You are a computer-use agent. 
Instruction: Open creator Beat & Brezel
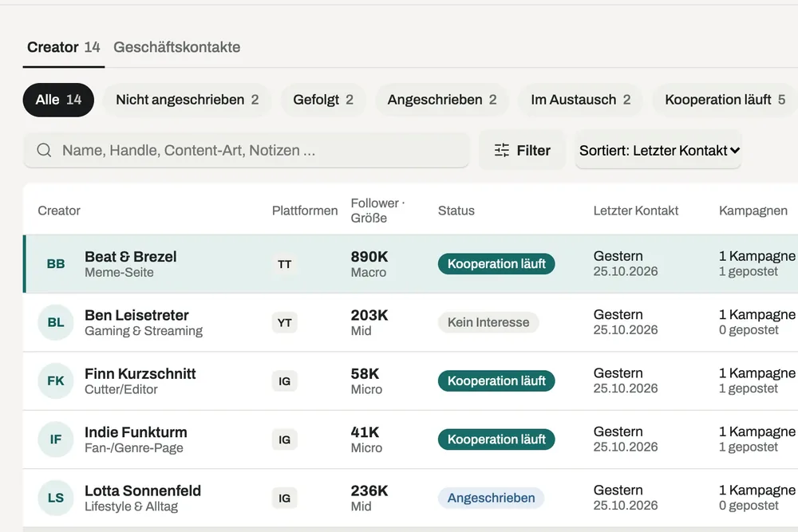click(131, 256)
